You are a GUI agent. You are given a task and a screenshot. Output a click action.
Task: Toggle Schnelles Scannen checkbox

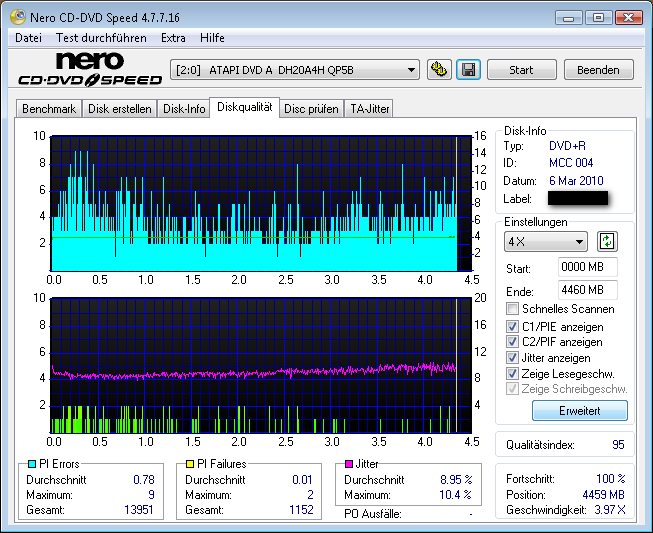[512, 309]
